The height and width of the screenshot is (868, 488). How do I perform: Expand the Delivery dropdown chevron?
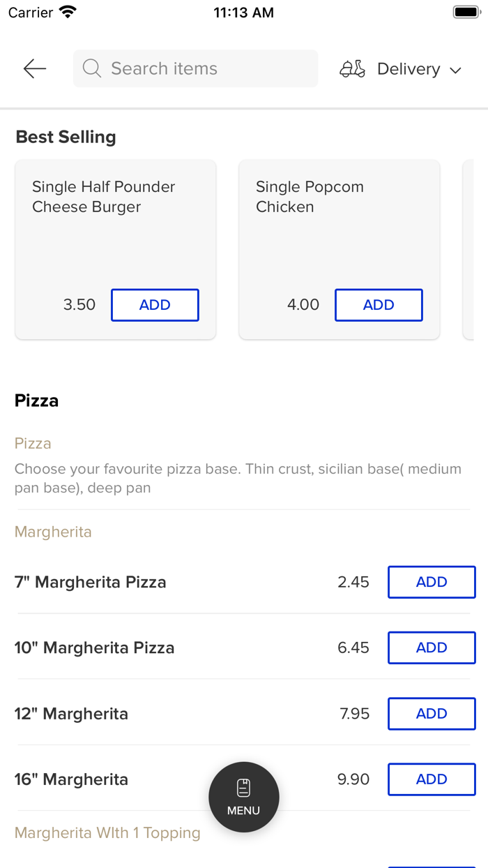click(x=456, y=70)
